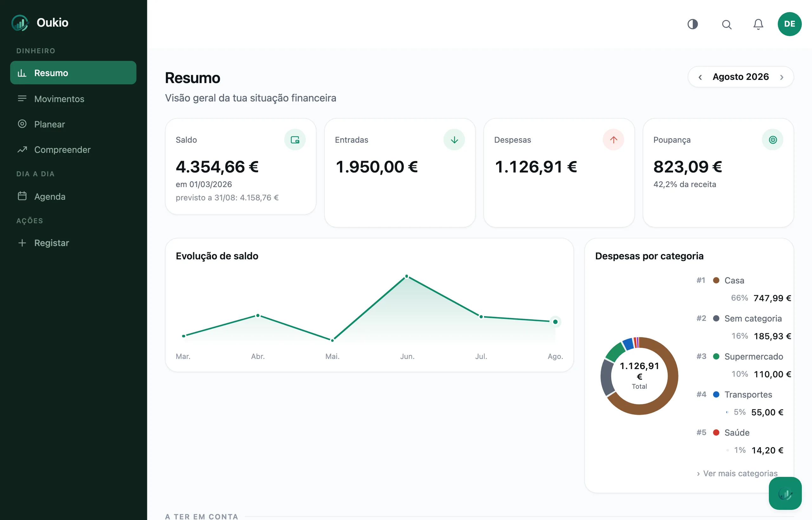Go to next month after Agosto 2026

(782, 77)
